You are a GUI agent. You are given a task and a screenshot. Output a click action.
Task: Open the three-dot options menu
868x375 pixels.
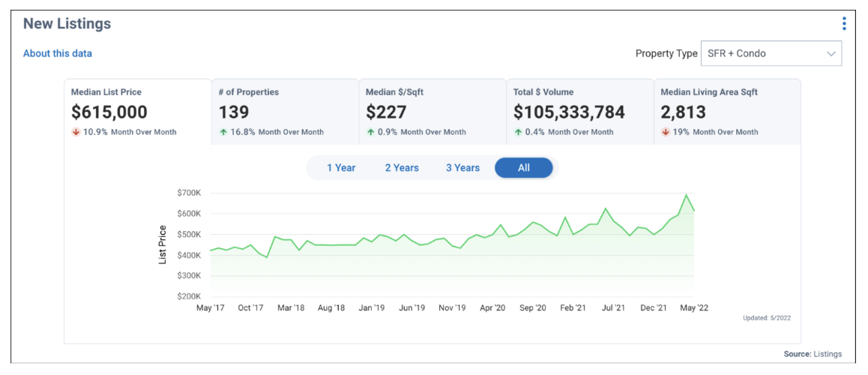(844, 23)
